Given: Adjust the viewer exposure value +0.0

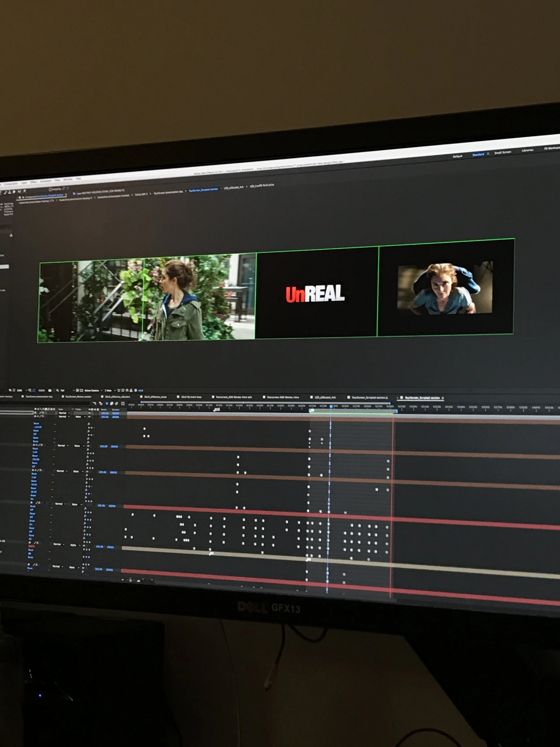Looking at the screenshot, I should click(x=141, y=391).
